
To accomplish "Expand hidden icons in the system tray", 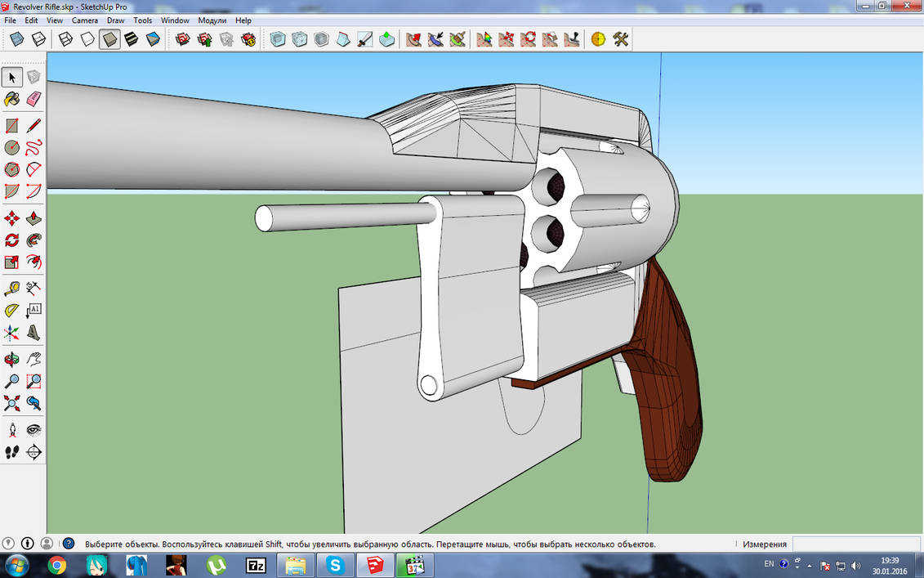I will (x=810, y=565).
